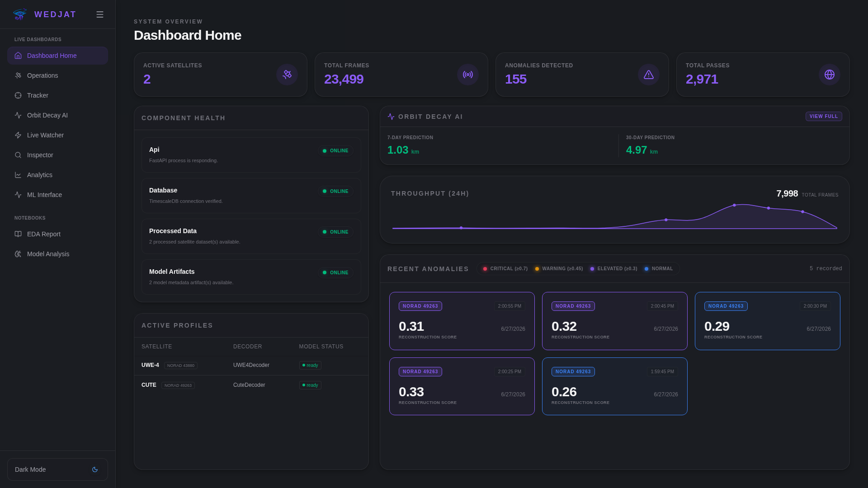Click the 1:59:45 PM timestamp tag
The height and width of the screenshot is (488, 868).
(662, 372)
